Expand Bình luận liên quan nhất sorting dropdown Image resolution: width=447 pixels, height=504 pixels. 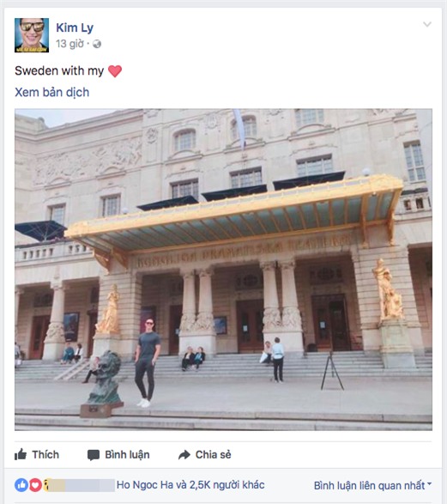coord(372,485)
